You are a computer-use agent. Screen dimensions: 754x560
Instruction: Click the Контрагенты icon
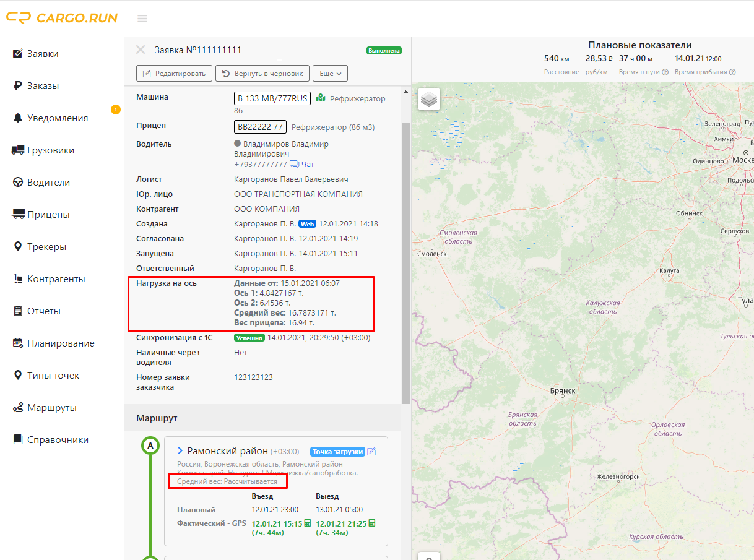coord(18,279)
